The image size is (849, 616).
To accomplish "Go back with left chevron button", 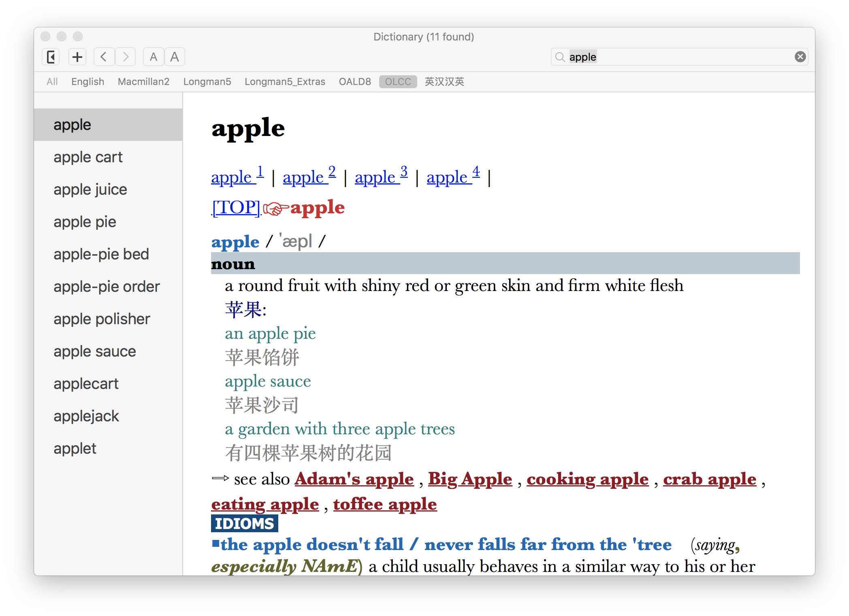I will click(x=104, y=57).
